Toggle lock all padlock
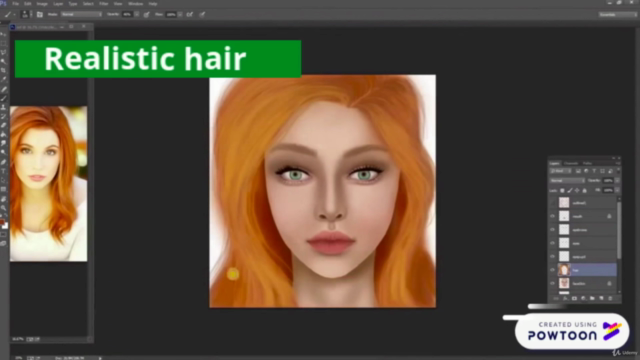640x360 pixels. click(584, 191)
